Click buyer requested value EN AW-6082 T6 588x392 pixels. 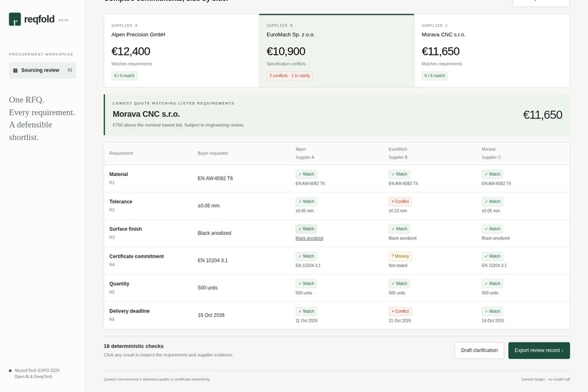[215, 178]
